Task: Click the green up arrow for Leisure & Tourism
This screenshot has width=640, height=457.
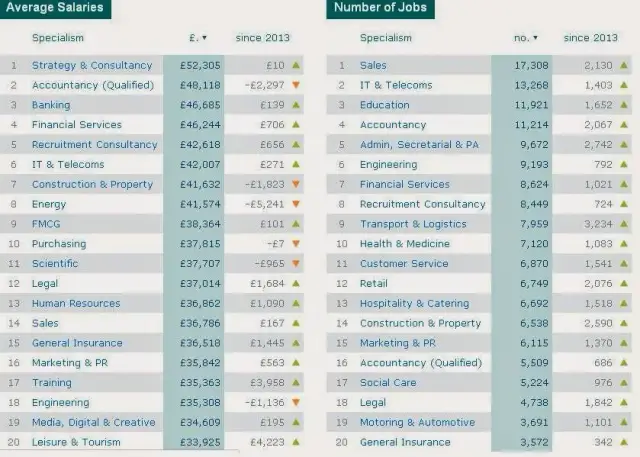Action: click(x=297, y=442)
